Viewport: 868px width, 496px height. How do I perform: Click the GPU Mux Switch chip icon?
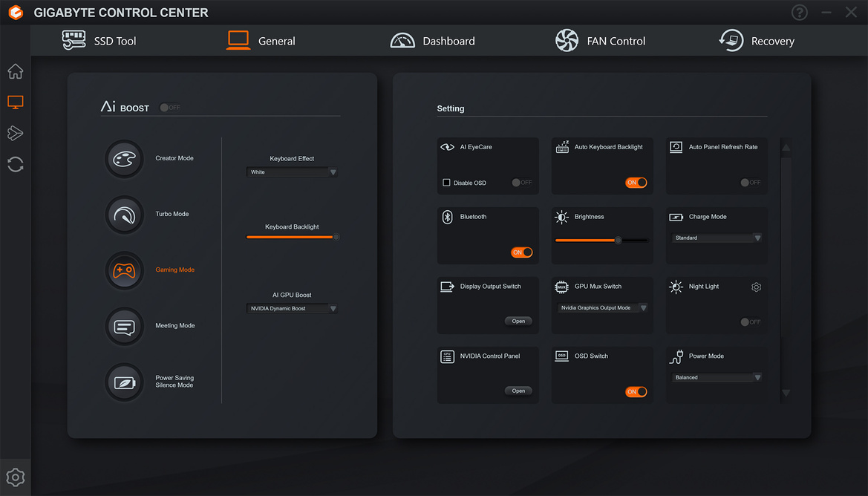pyautogui.click(x=561, y=287)
